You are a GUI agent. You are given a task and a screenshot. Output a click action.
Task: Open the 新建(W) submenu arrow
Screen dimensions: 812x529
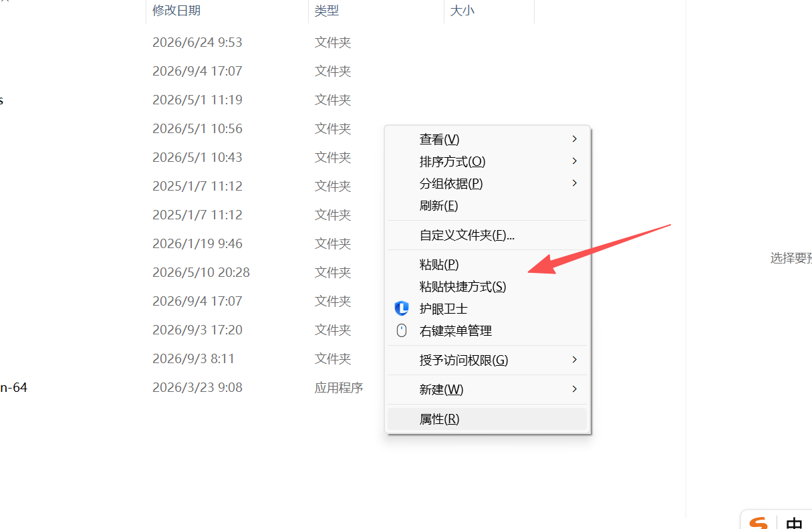(x=574, y=389)
